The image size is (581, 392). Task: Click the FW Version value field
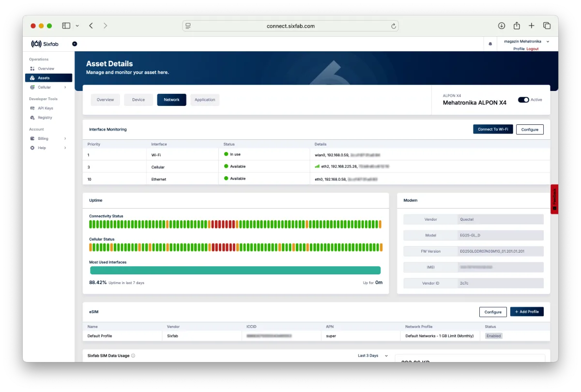501,251
